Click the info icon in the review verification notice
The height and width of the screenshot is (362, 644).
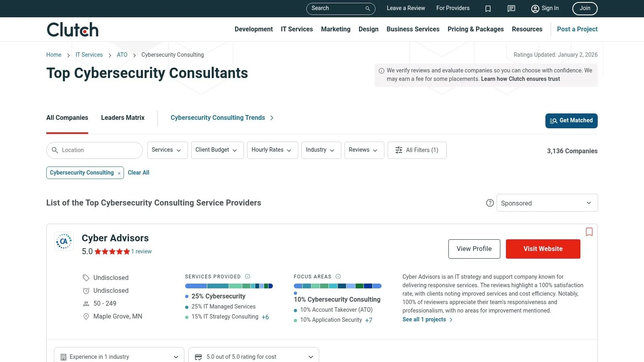pos(381,70)
